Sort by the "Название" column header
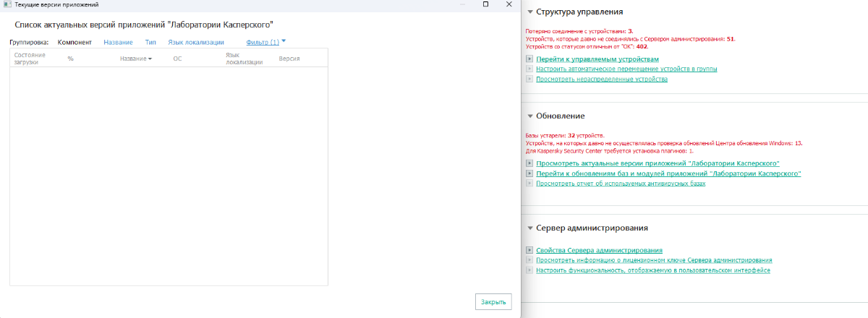This screenshot has height=318, width=868. click(135, 58)
